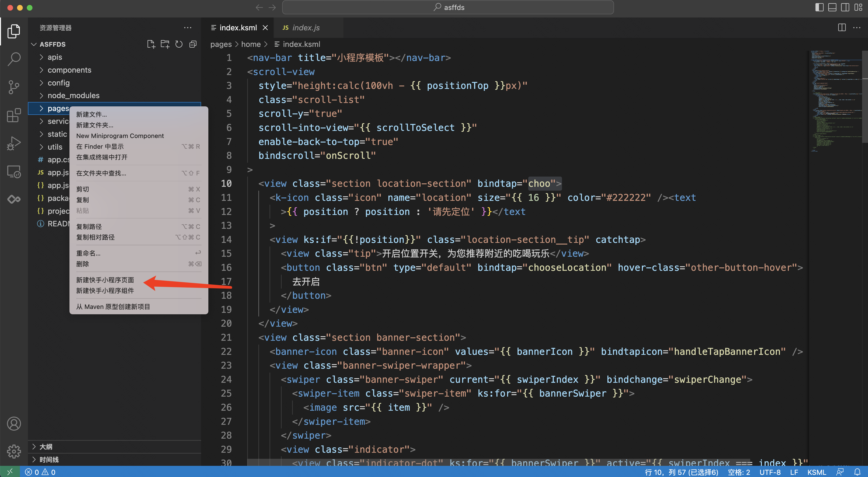This screenshot has width=868, height=477.
Task: Click the Explorer icon in sidebar
Action: point(13,31)
